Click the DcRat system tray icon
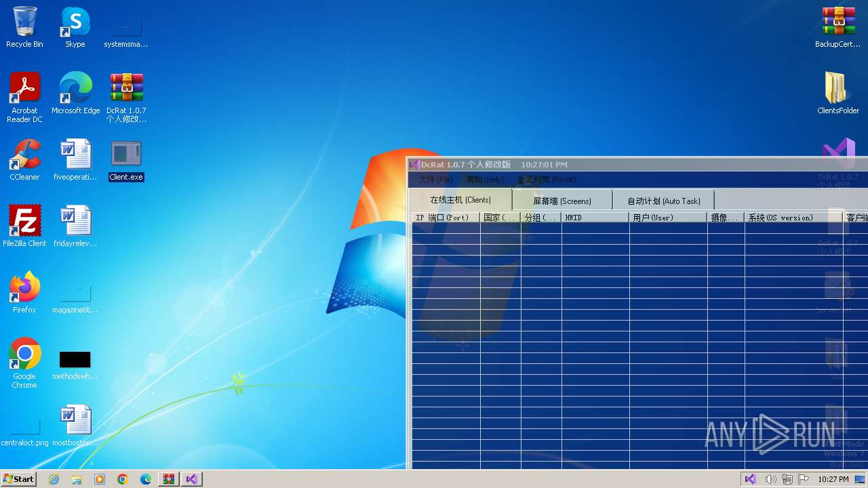 (750, 479)
